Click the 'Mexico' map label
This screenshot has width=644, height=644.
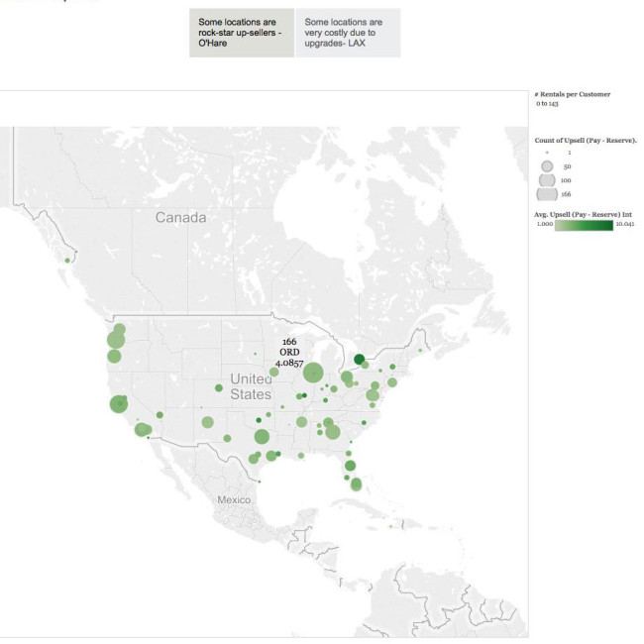coord(234,499)
